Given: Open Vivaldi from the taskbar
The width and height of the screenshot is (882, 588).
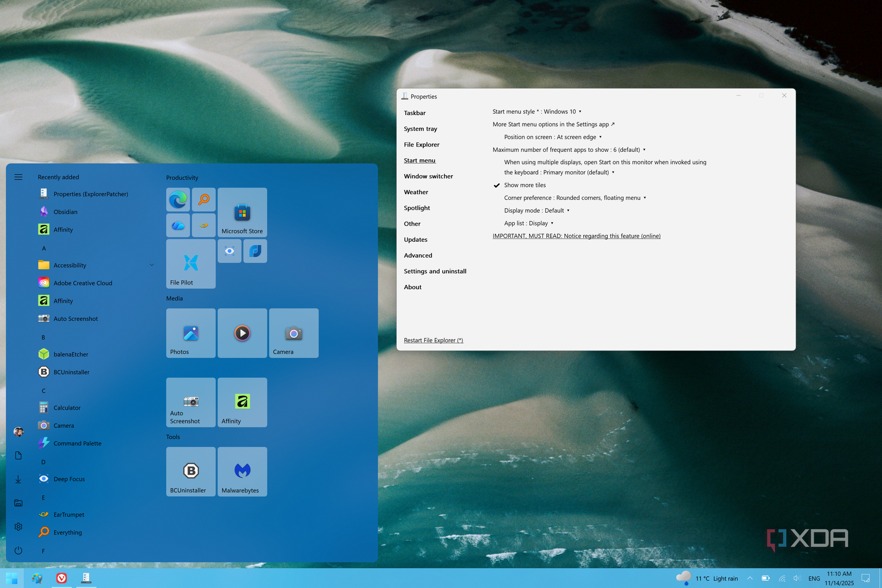Looking at the screenshot, I should (61, 578).
